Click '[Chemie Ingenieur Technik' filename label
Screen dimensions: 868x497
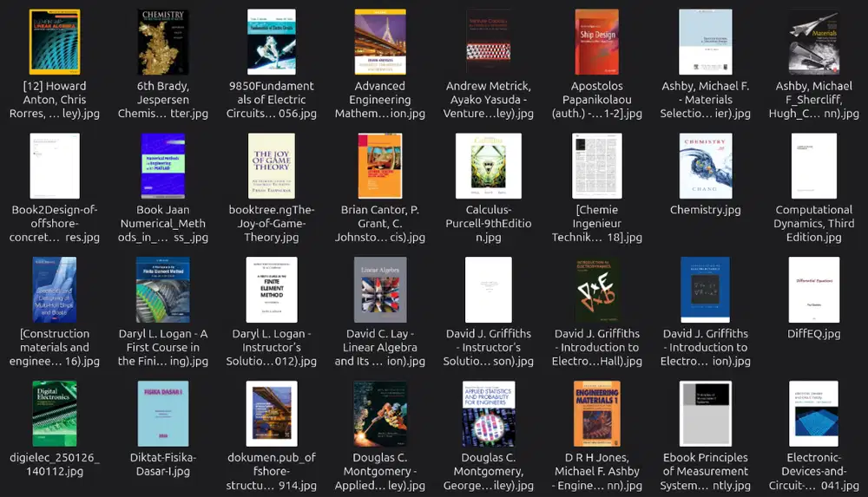pyautogui.click(x=597, y=224)
